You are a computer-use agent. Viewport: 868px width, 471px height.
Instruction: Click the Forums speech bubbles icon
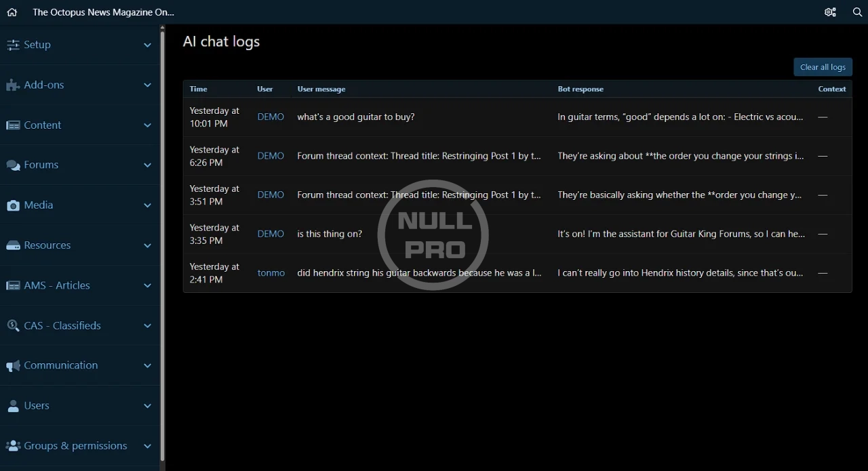[x=13, y=165]
